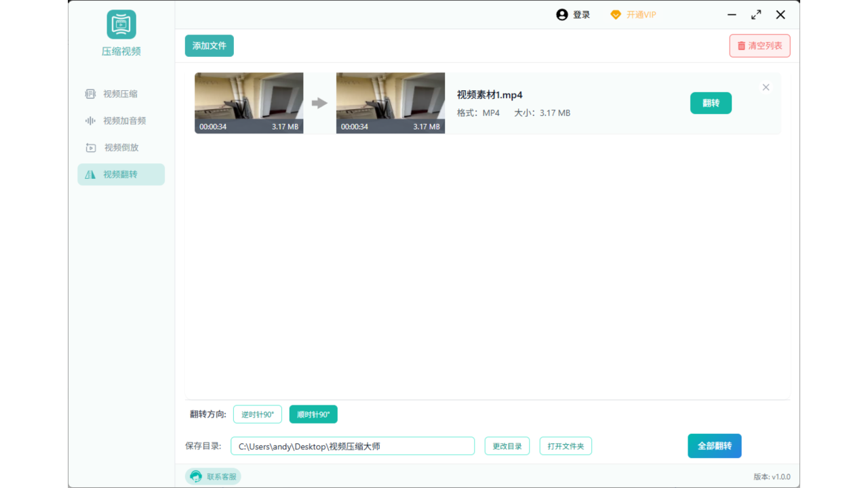
Task: Click the 视频素材1.mp4 source thumbnail
Action: [x=248, y=103]
